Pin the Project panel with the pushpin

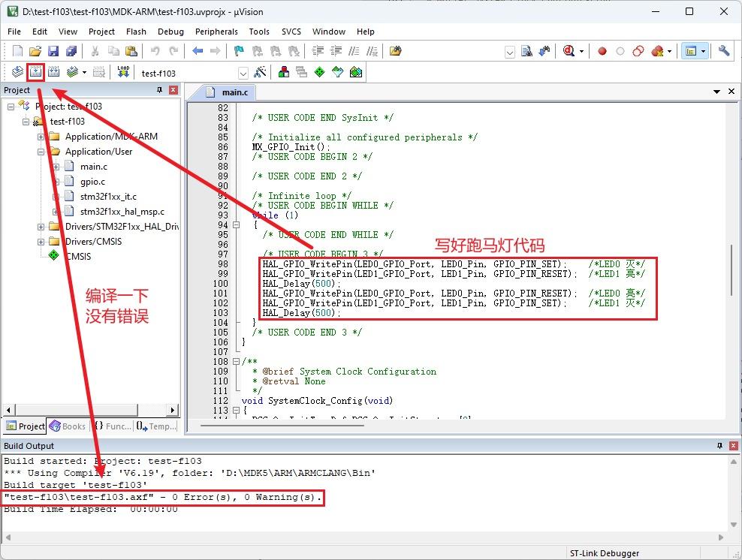coord(159,90)
